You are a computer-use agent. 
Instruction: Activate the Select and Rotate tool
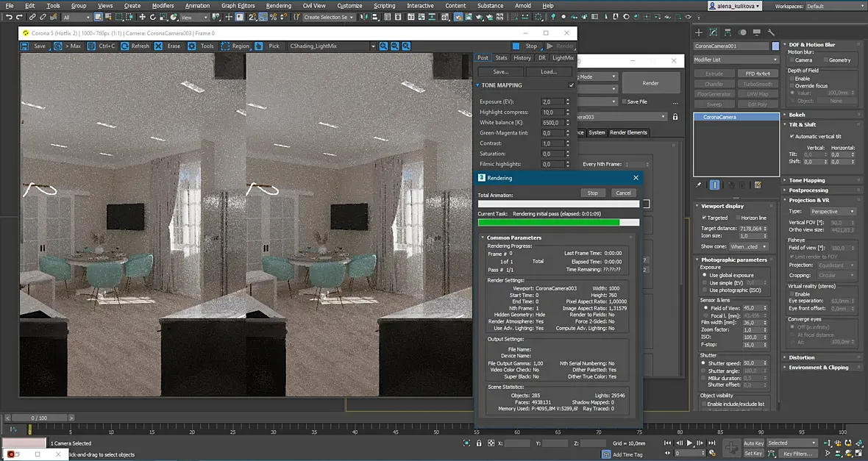point(153,17)
